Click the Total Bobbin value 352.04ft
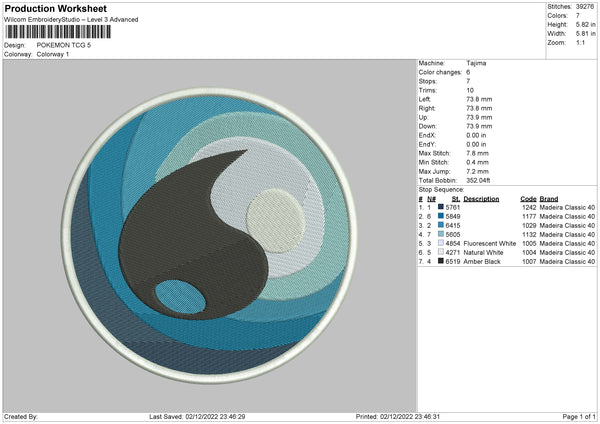The width and height of the screenshot is (600, 424). [478, 180]
